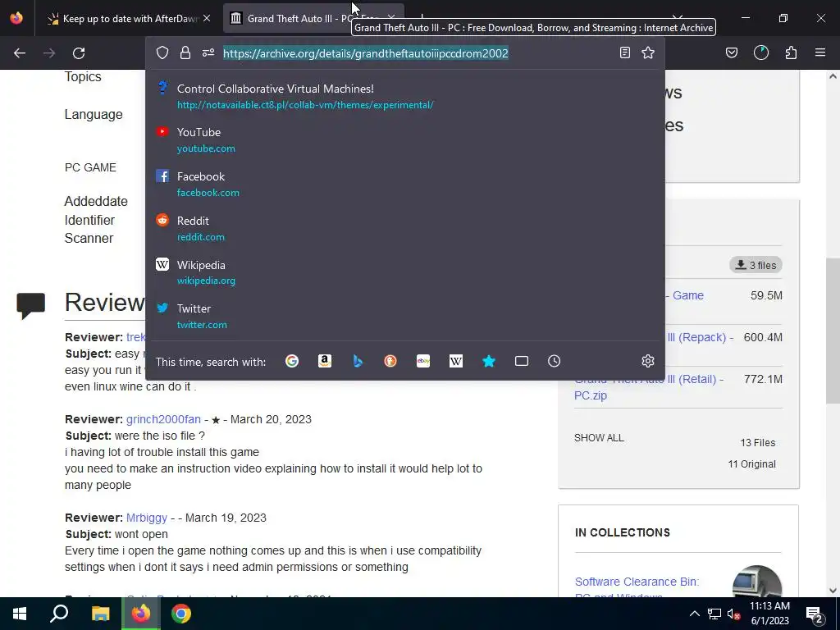The width and height of the screenshot is (840, 630).
Task: Open reviewer grinch2000fan profile link
Action: tap(163, 419)
